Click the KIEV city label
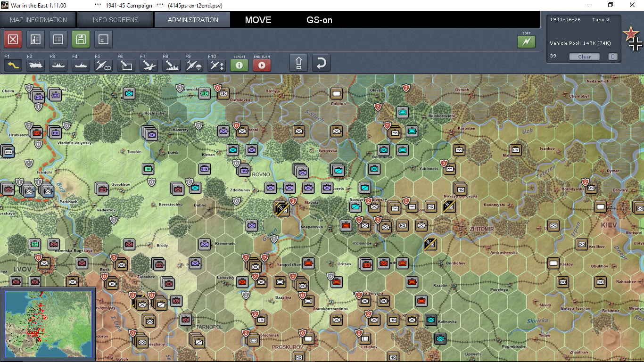 pyautogui.click(x=609, y=225)
